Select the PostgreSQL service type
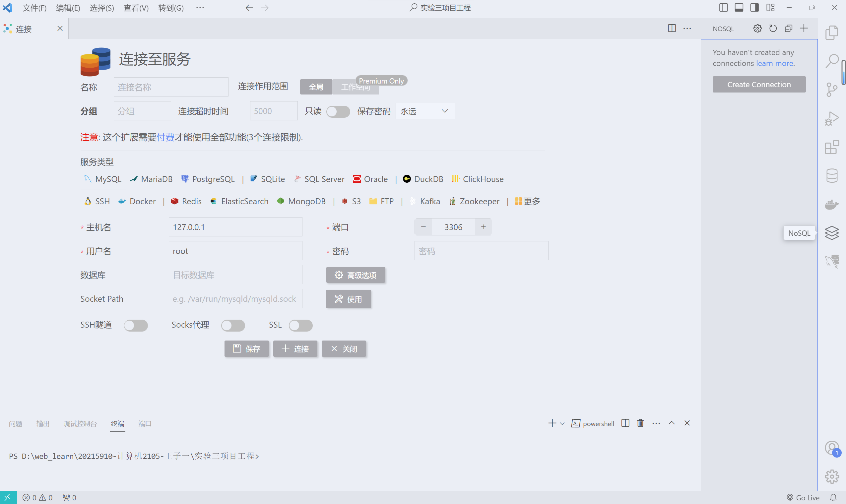Viewport: 846px width, 504px height. click(208, 179)
